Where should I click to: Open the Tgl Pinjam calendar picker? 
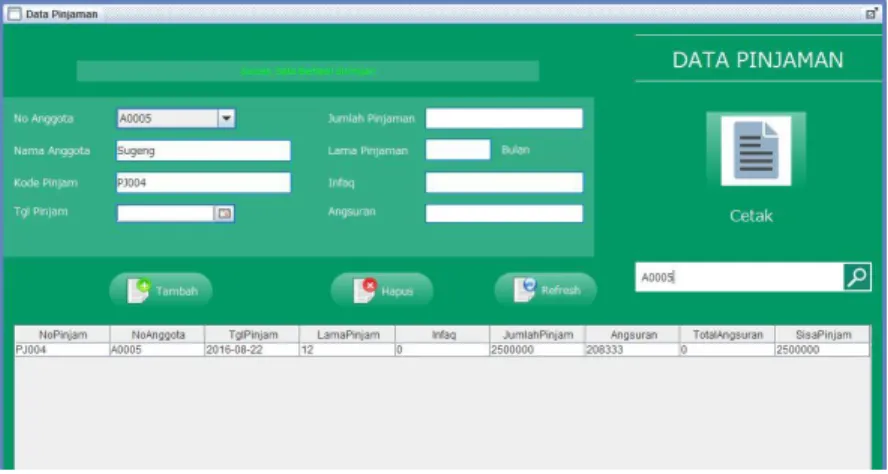click(x=224, y=213)
